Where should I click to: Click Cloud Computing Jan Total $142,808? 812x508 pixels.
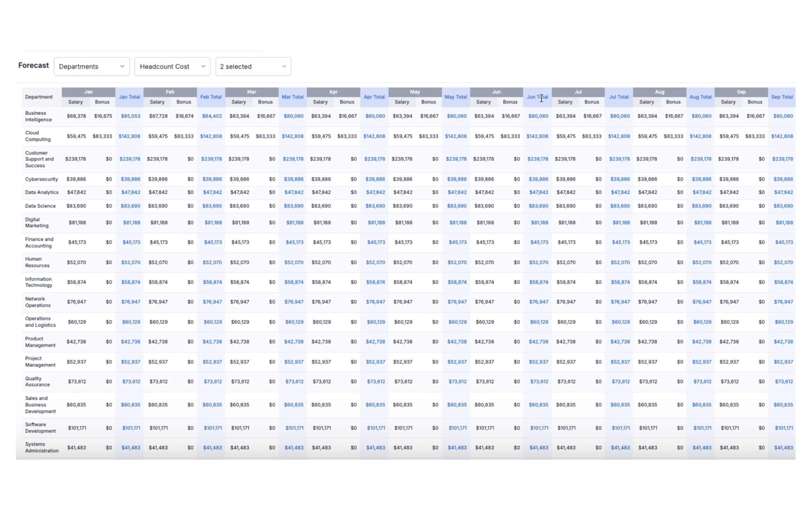tap(129, 136)
